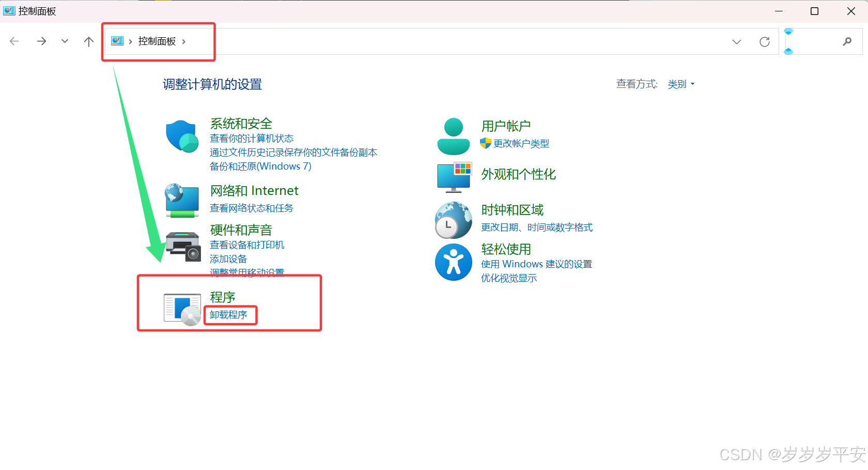
Task: Click the Control Panel icon in the title bar
Action: point(9,11)
